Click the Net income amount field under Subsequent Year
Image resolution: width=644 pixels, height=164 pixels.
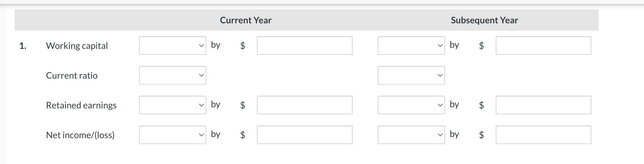[543, 135]
